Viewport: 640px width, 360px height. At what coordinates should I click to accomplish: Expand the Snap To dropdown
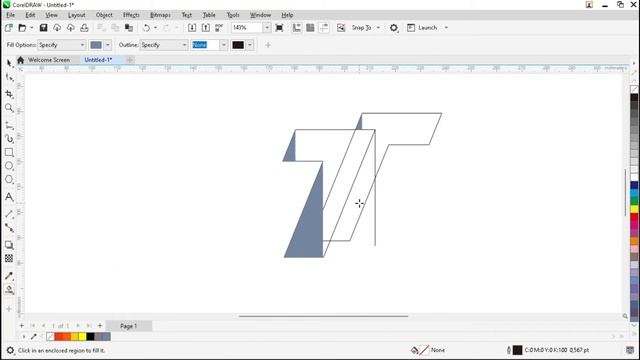click(x=378, y=28)
